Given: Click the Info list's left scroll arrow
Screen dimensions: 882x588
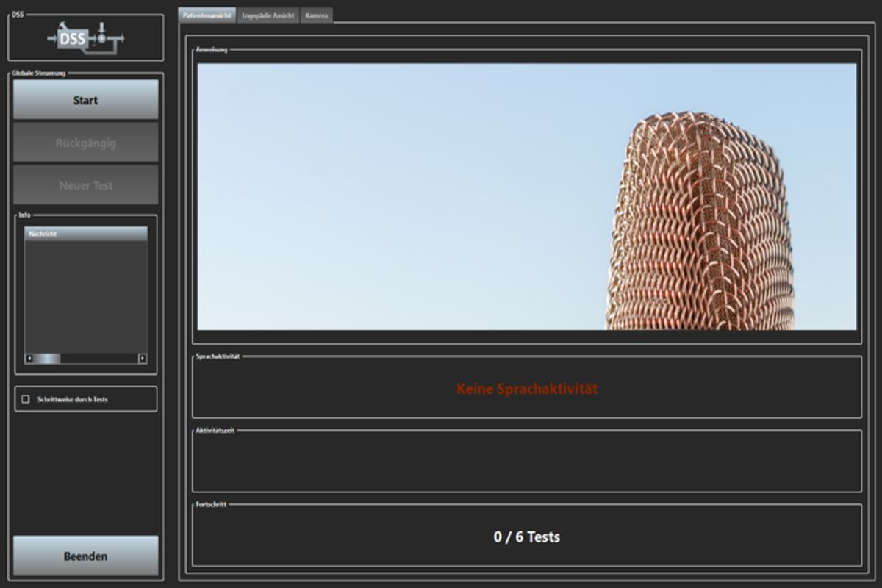Looking at the screenshot, I should pyautogui.click(x=29, y=359).
